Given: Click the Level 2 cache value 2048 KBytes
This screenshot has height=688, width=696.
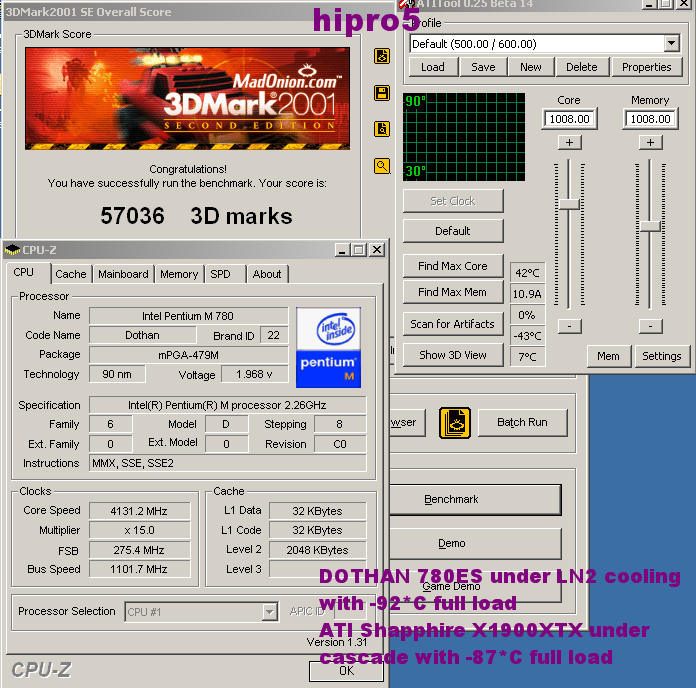Looking at the screenshot, I should [x=317, y=550].
